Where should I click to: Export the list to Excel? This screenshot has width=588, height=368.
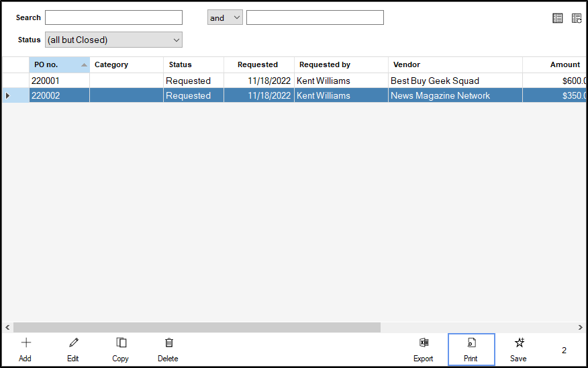tap(424, 343)
